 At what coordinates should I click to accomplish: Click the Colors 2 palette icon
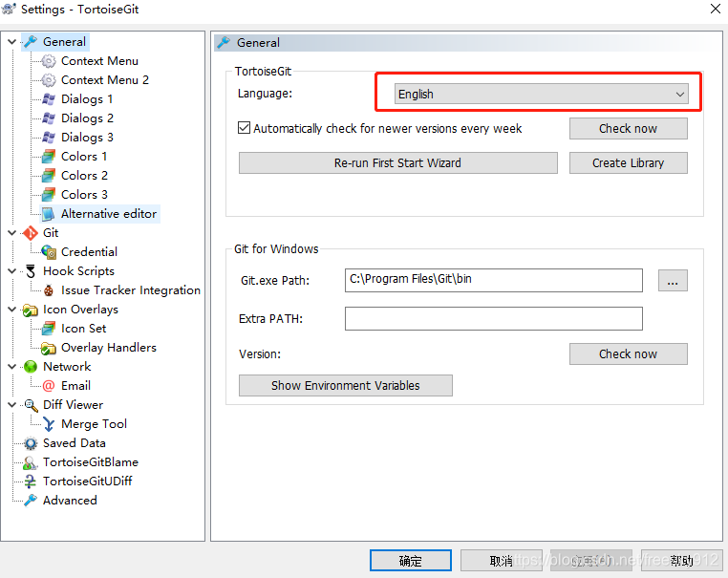[x=49, y=176]
